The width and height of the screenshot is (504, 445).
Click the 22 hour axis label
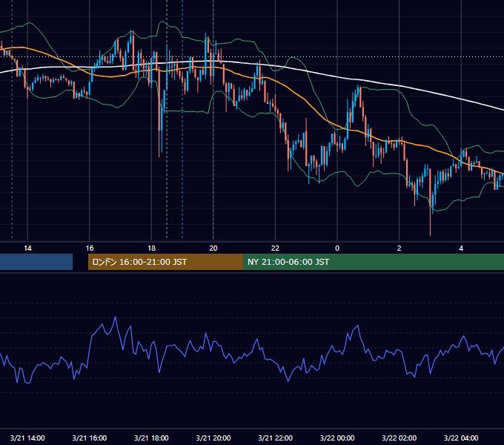click(275, 248)
